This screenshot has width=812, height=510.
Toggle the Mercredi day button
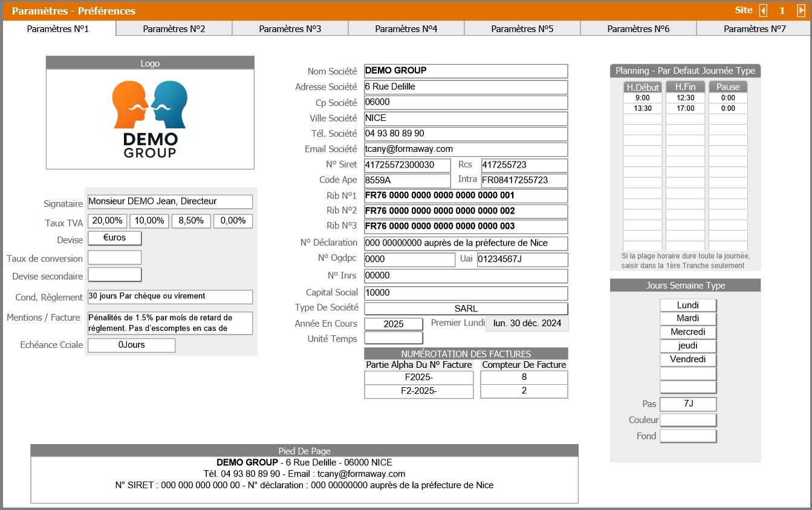[x=688, y=332]
